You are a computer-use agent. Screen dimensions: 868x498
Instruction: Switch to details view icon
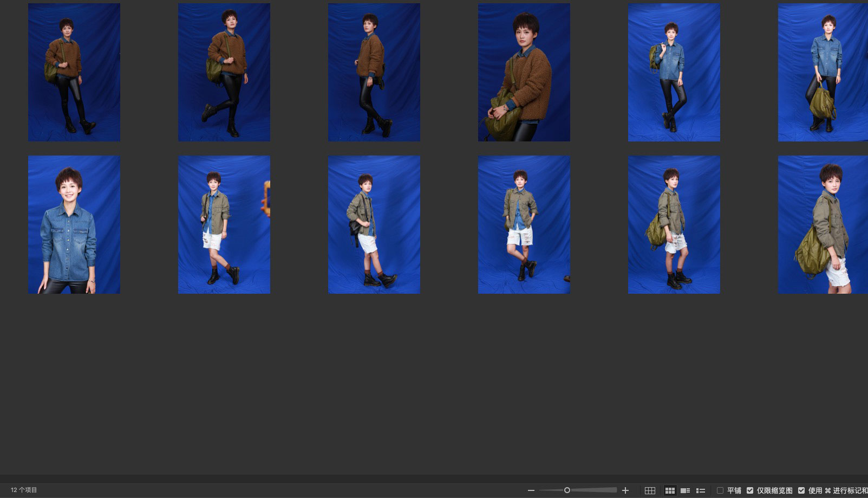[685, 490]
